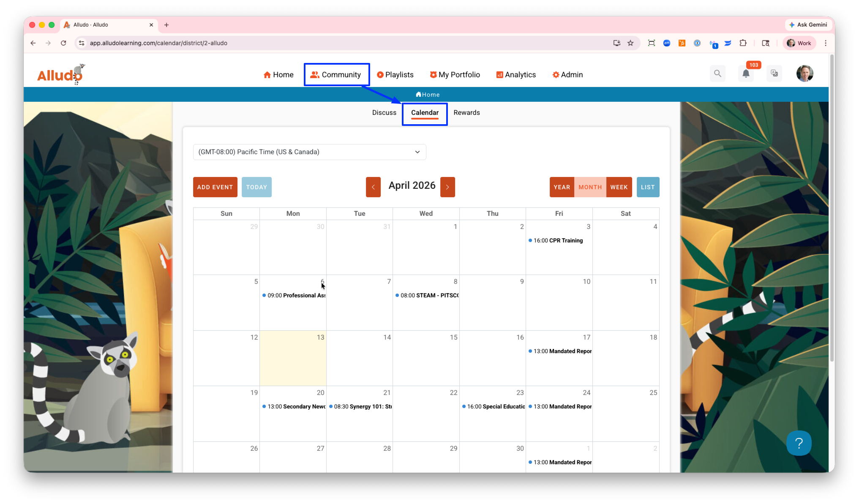Switch to WEEK calendar view
Viewport: 859px width, 504px height.
tap(619, 187)
